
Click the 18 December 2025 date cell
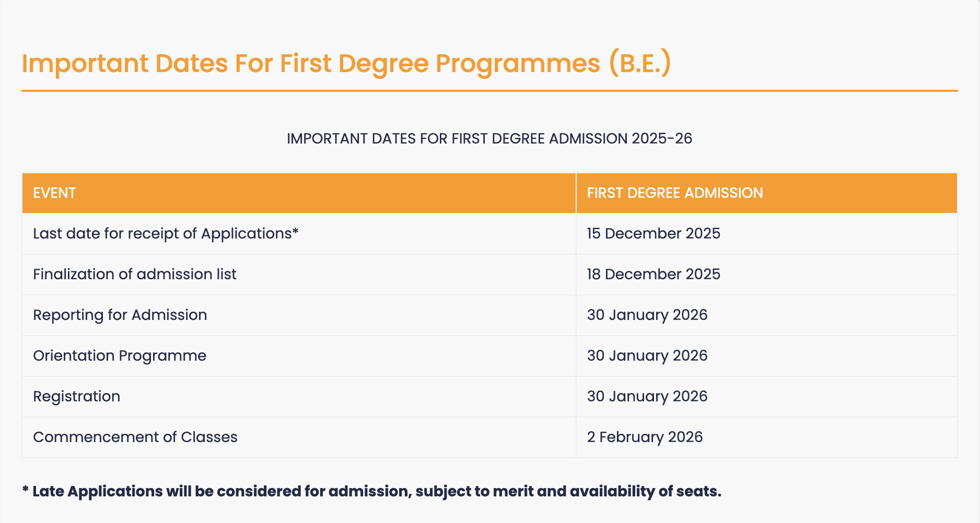click(x=767, y=275)
